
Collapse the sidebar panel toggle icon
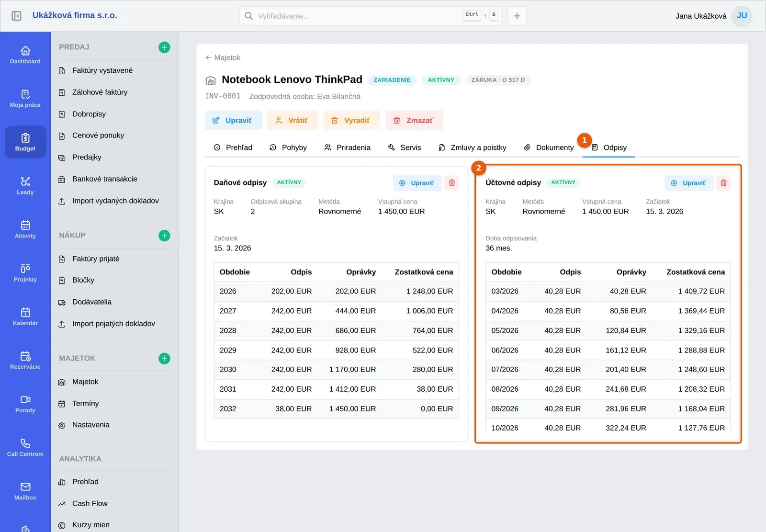(16, 16)
